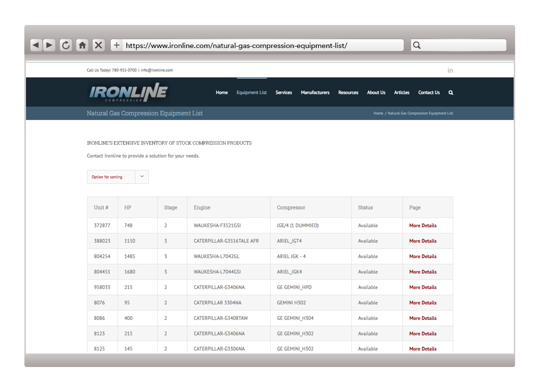Select the ARIEL JGK - 4 compressor cell
The width and height of the screenshot is (539, 392).
[311, 257]
